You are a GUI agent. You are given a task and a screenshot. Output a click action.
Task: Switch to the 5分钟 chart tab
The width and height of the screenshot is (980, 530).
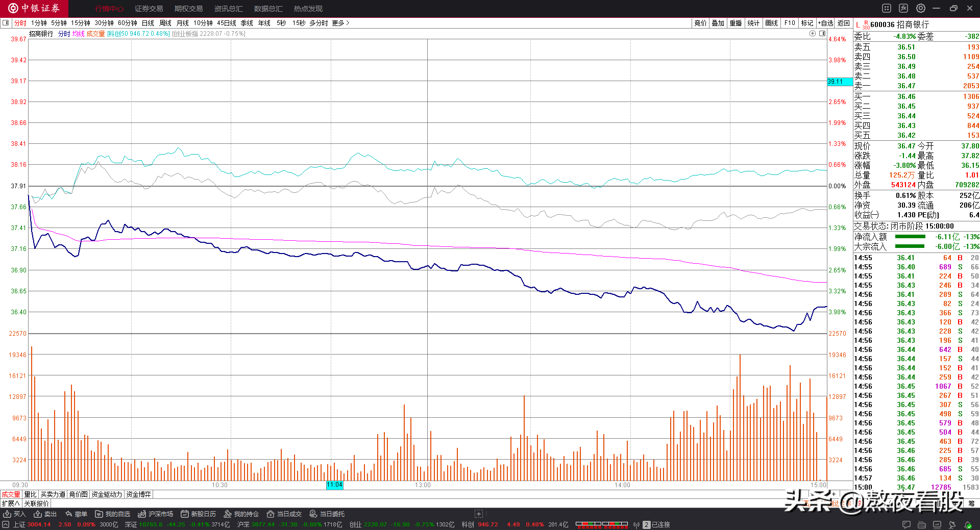point(59,23)
